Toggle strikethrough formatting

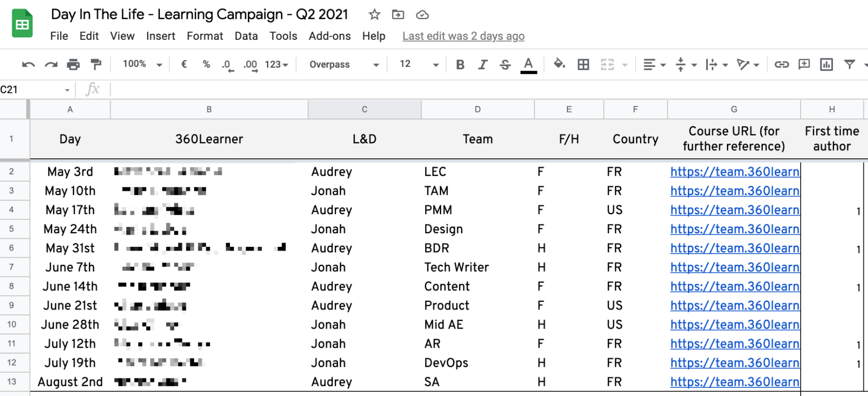point(505,65)
